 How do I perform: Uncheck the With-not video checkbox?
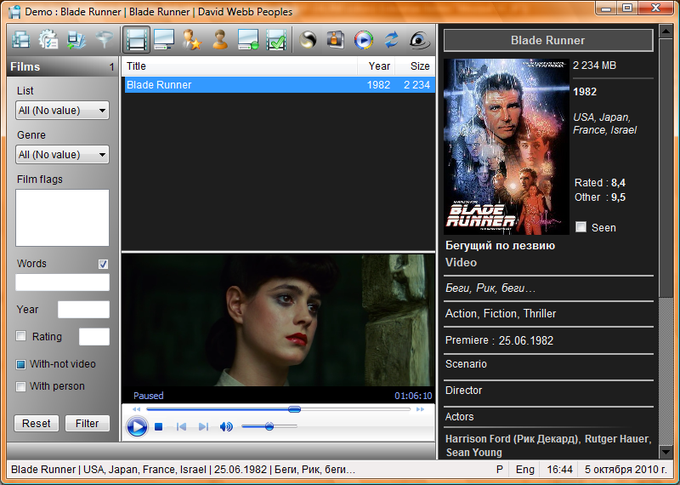(x=22, y=364)
